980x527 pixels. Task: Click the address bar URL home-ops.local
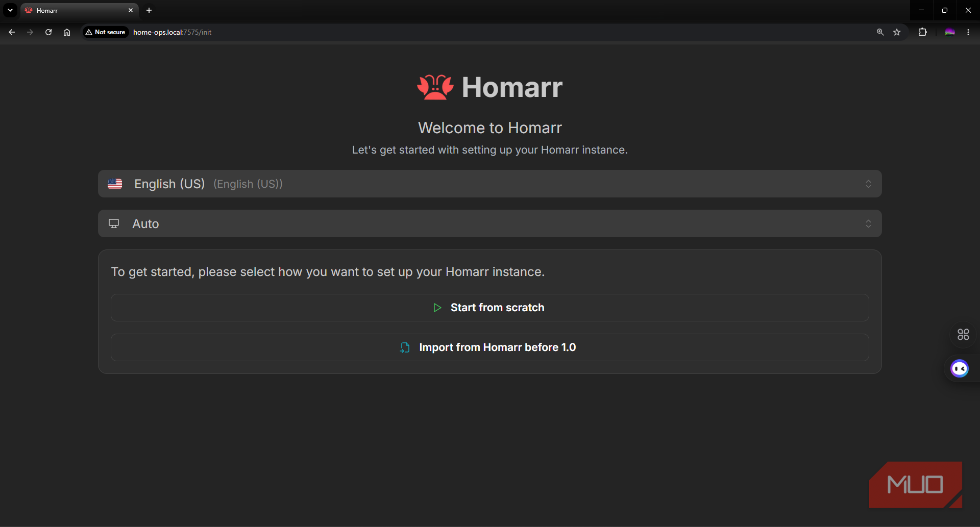(x=172, y=32)
